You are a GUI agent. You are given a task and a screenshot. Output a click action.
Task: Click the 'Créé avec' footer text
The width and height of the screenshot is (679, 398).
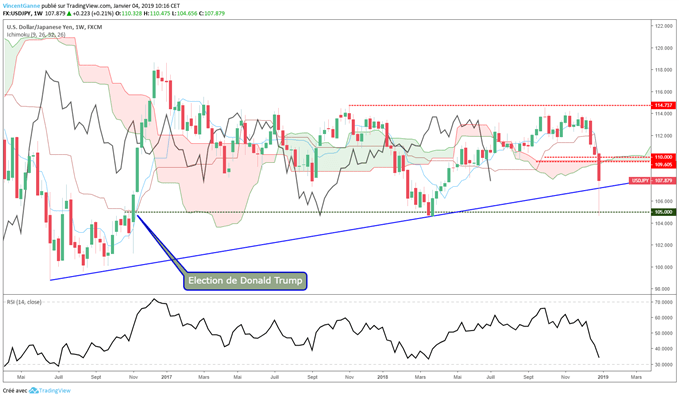point(15,391)
